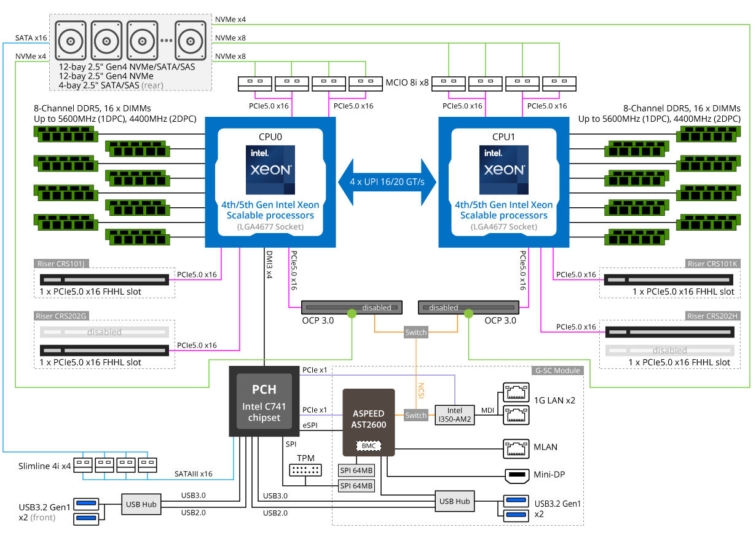The width and height of the screenshot is (756, 535).
Task: Click "4-bay 2.5" SATA/SAS (rear)" text
Action: 111,85
